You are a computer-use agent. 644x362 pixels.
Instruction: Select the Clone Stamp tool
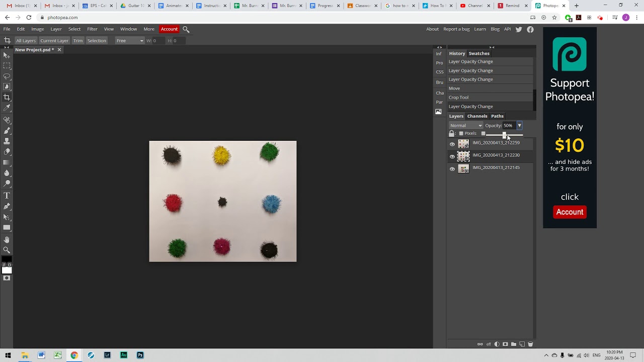click(7, 141)
